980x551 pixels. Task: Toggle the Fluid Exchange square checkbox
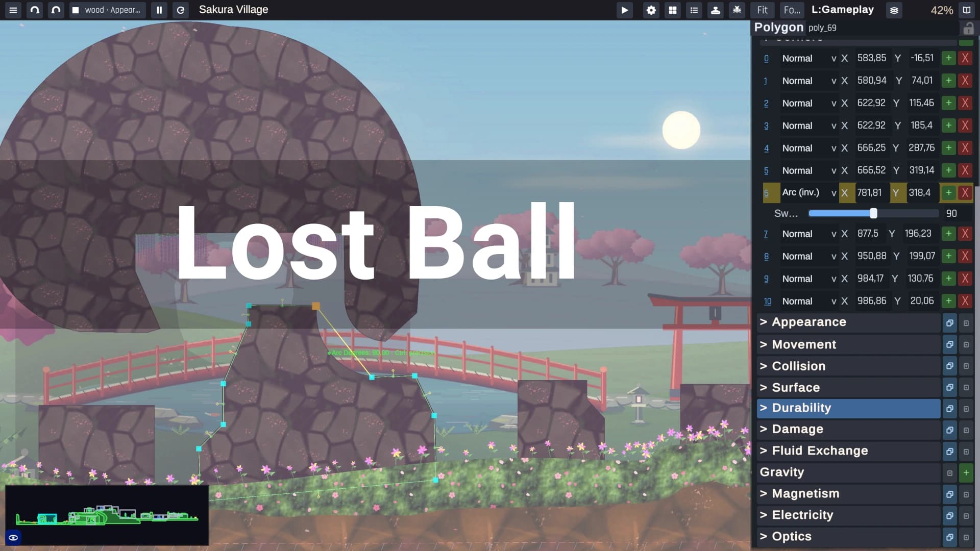tap(966, 452)
